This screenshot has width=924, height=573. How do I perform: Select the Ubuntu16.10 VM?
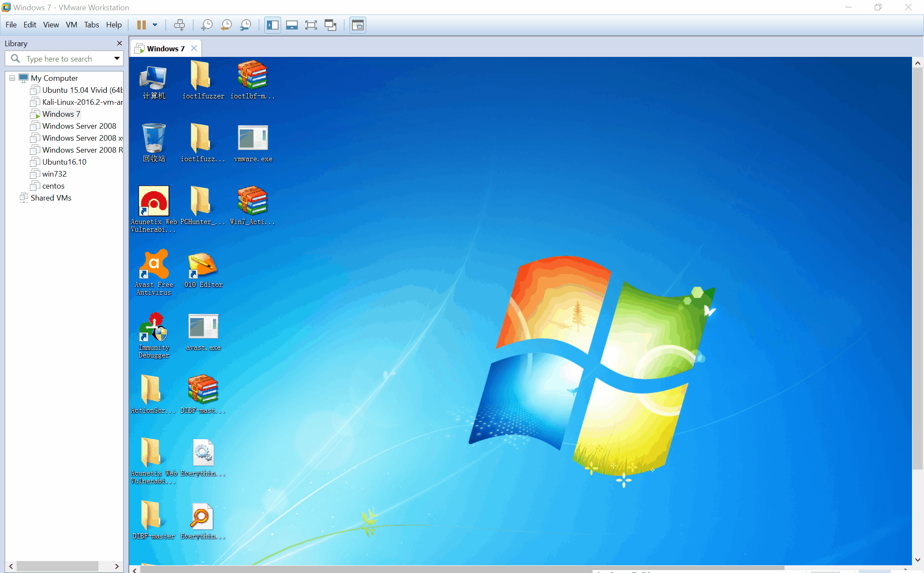point(64,162)
